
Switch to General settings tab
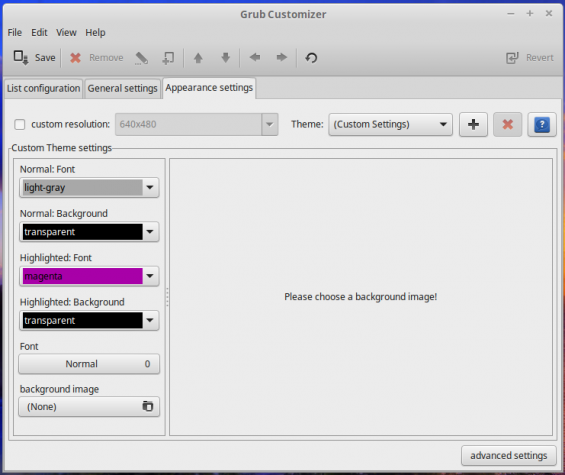point(123,88)
